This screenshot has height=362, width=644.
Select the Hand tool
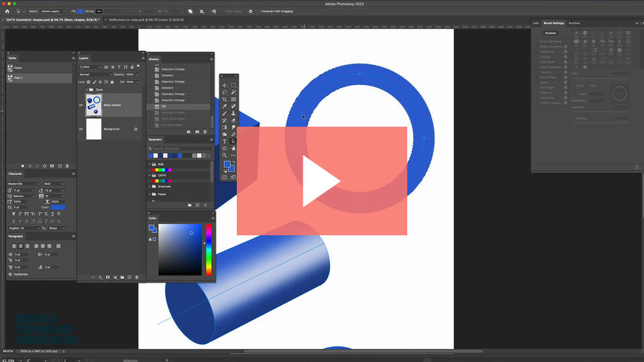tap(233, 148)
